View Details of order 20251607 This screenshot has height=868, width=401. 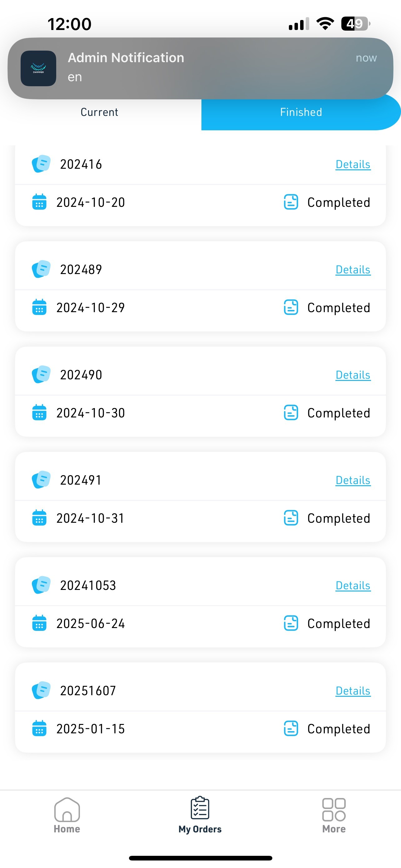(x=353, y=691)
